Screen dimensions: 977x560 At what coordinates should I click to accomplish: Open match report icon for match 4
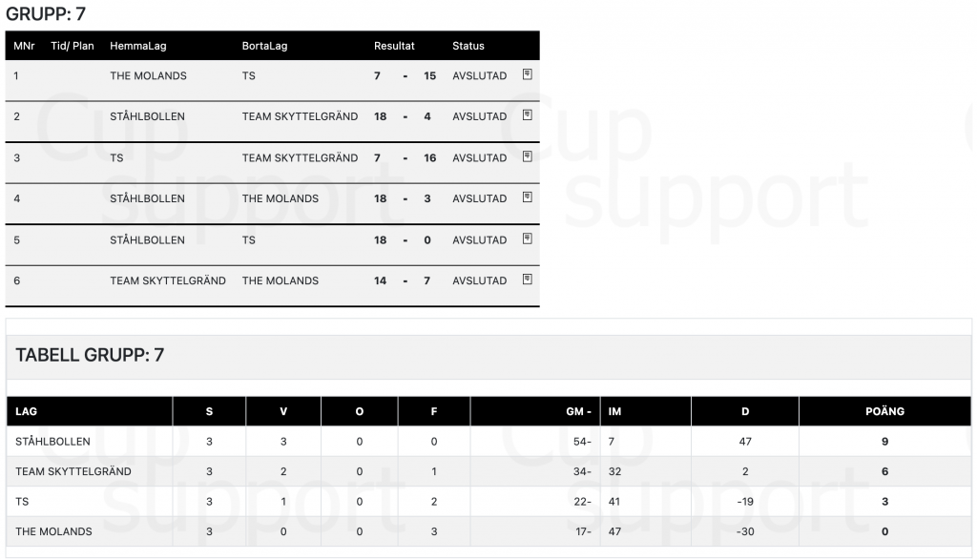click(x=527, y=197)
